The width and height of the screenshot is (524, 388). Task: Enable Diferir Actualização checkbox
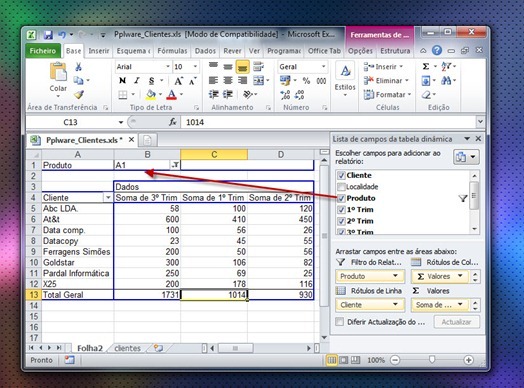pyautogui.click(x=340, y=322)
